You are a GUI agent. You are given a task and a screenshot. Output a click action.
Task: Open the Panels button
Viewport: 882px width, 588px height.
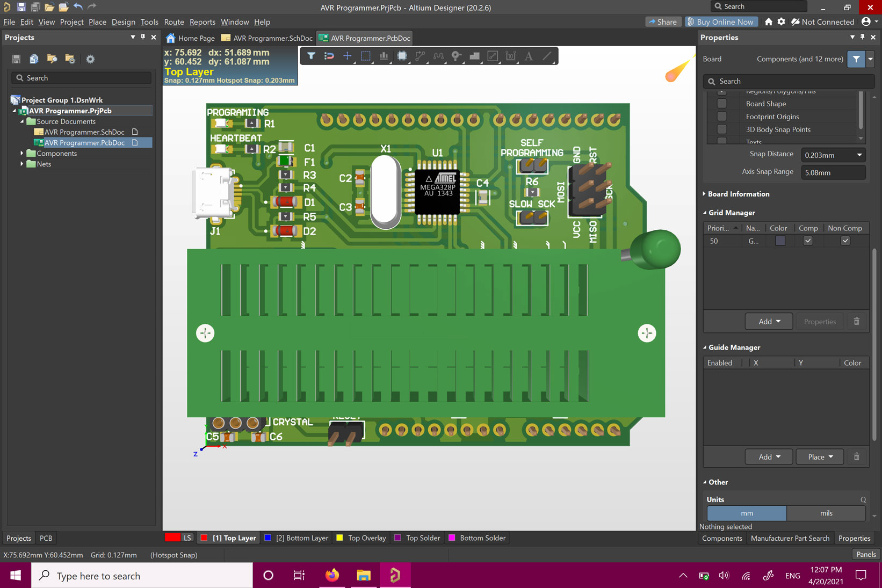coord(866,554)
